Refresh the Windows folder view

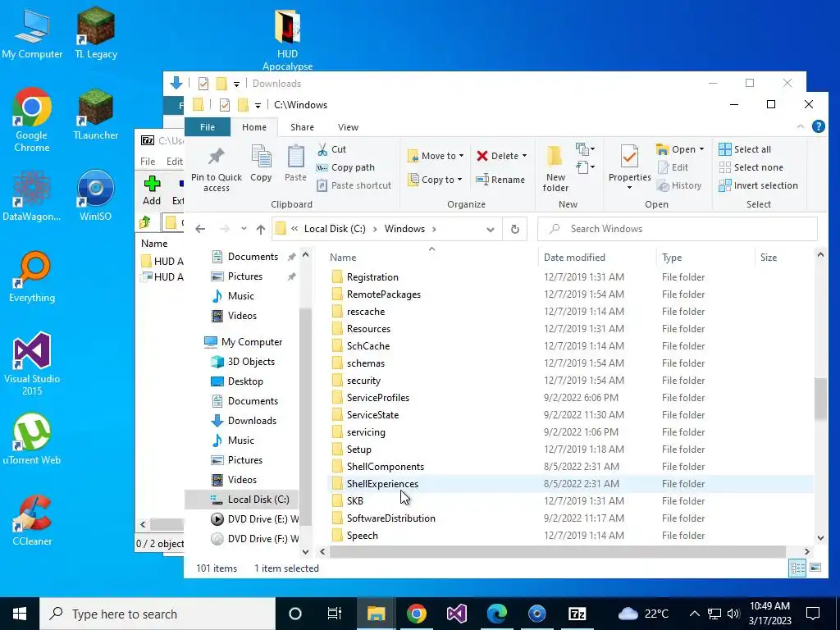pos(515,229)
